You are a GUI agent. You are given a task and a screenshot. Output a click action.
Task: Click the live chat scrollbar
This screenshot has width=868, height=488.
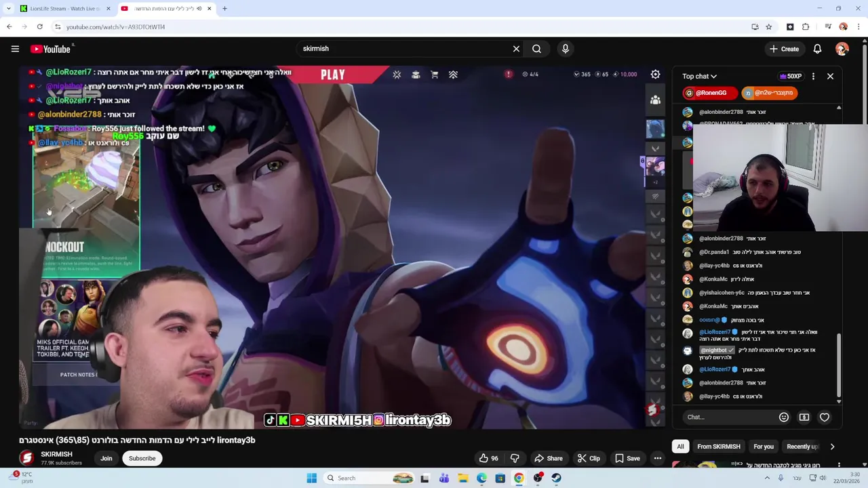coord(839,366)
